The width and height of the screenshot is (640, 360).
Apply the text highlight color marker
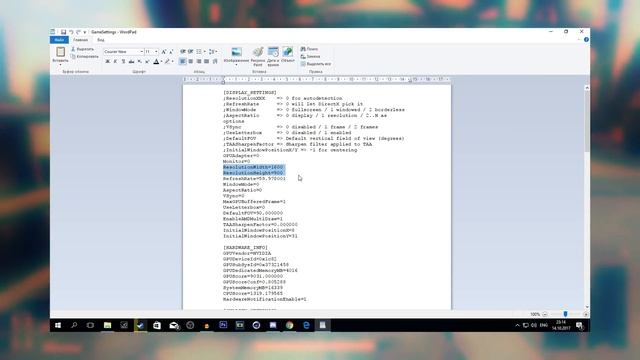pyautogui.click(x=167, y=61)
